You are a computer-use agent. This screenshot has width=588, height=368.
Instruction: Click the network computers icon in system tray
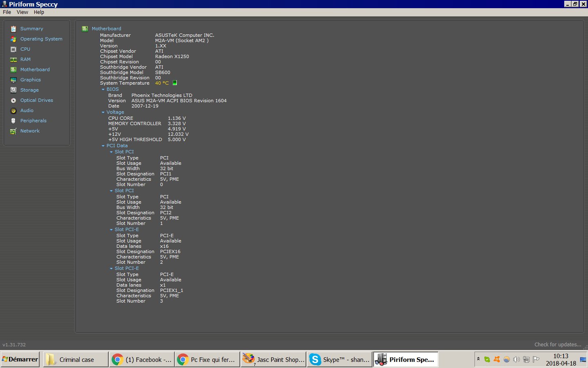click(526, 359)
